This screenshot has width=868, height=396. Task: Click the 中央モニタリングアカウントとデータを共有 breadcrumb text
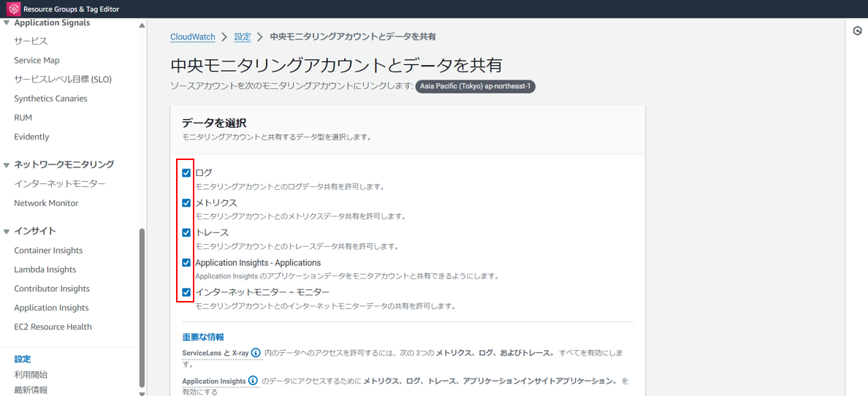pos(353,37)
